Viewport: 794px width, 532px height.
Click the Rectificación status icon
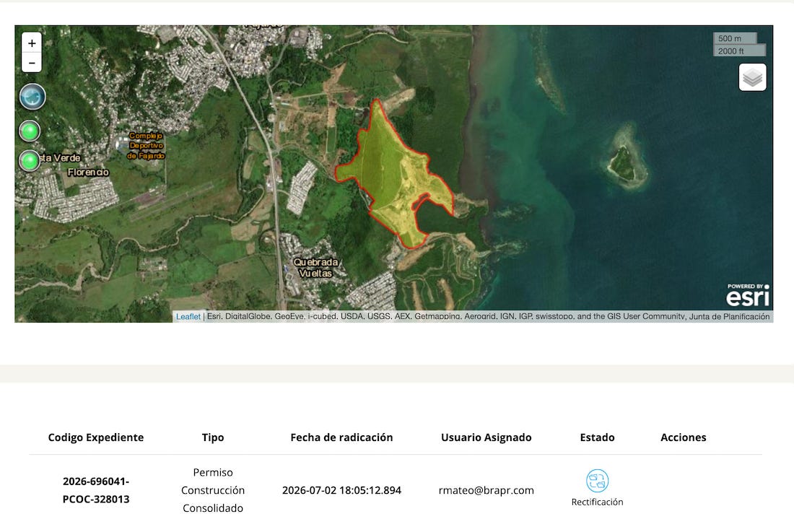pyautogui.click(x=597, y=481)
